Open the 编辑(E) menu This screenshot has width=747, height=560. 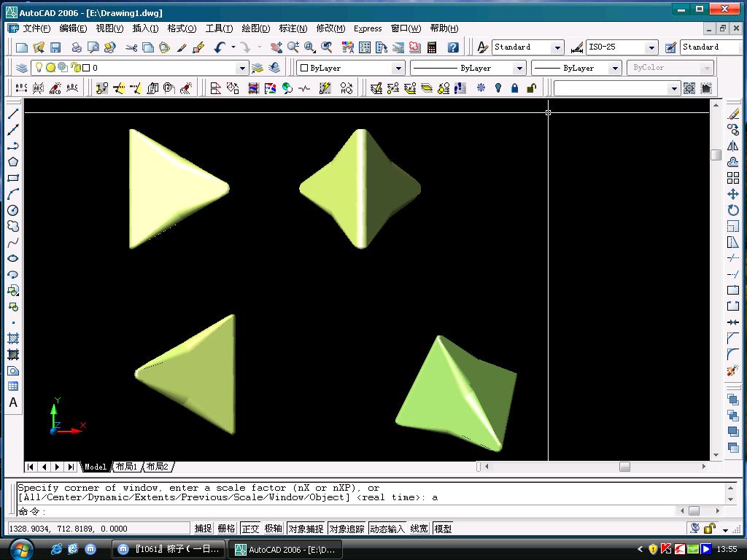[x=73, y=28]
